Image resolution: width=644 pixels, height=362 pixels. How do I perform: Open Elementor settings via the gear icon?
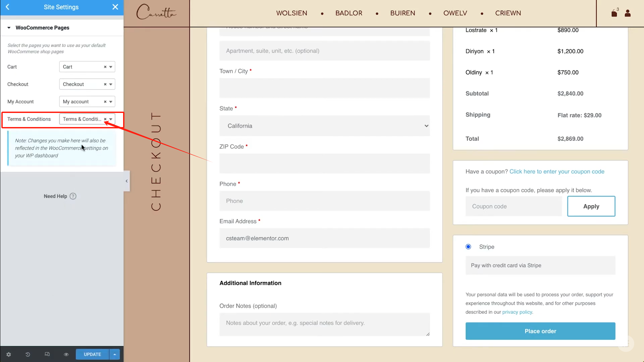8,354
